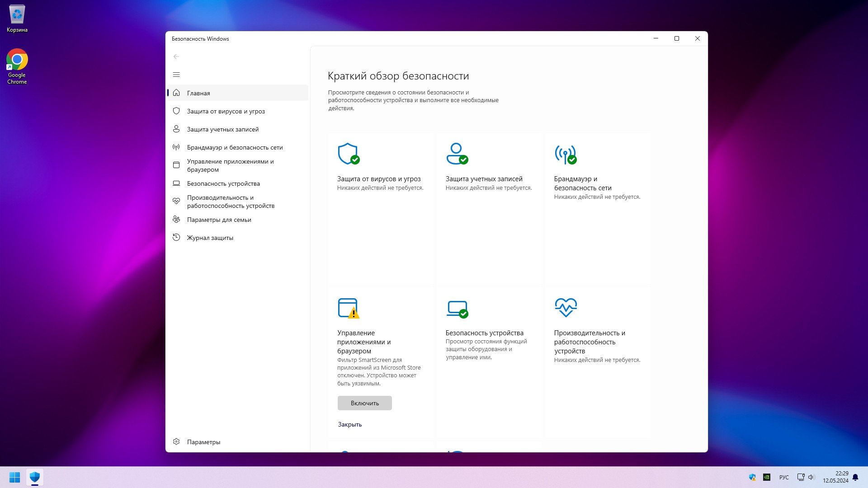Click the РУС language indicator in taskbar
Viewport: 868px width, 488px height.
[784, 477]
